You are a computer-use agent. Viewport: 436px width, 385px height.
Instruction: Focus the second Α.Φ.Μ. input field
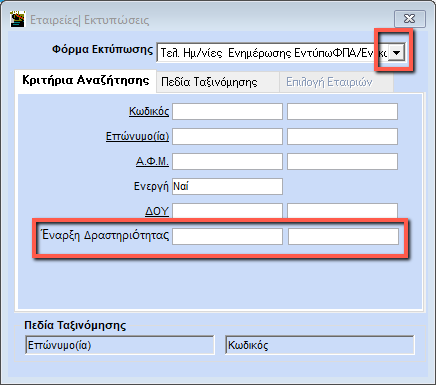pos(342,161)
